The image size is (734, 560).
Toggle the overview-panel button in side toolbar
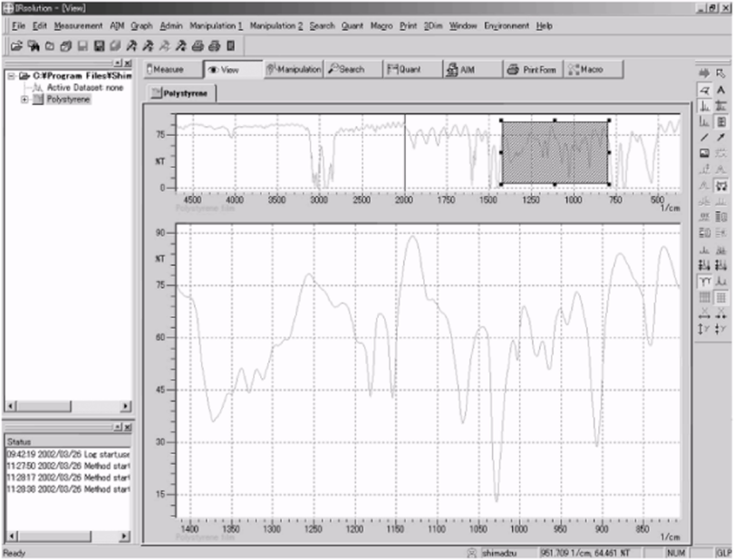point(721,121)
